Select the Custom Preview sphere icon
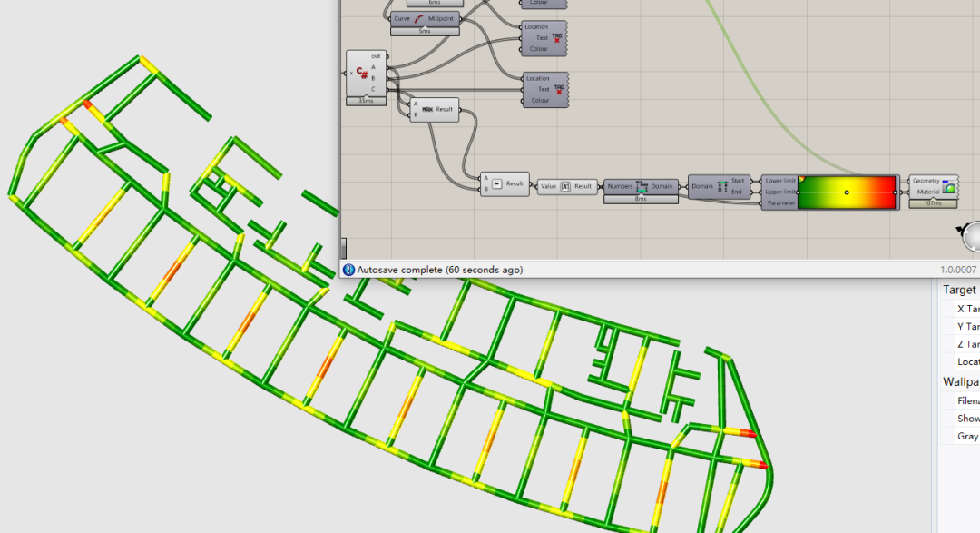Image resolution: width=980 pixels, height=533 pixels. [x=949, y=186]
